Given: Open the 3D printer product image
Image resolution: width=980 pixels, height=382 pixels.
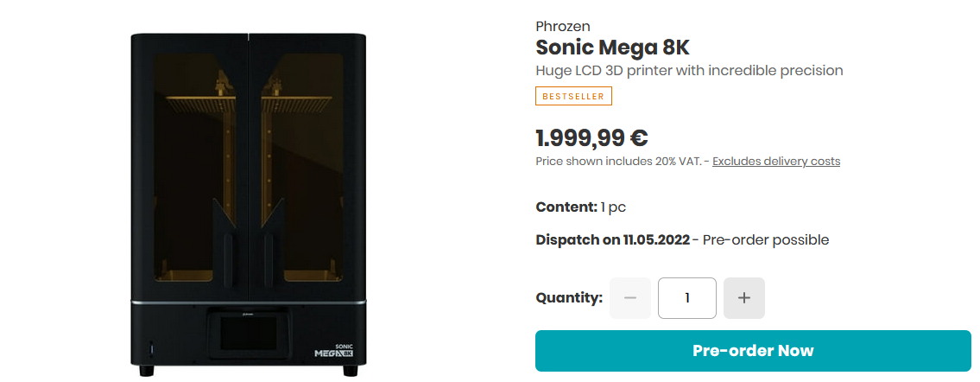Looking at the screenshot, I should click(249, 204).
